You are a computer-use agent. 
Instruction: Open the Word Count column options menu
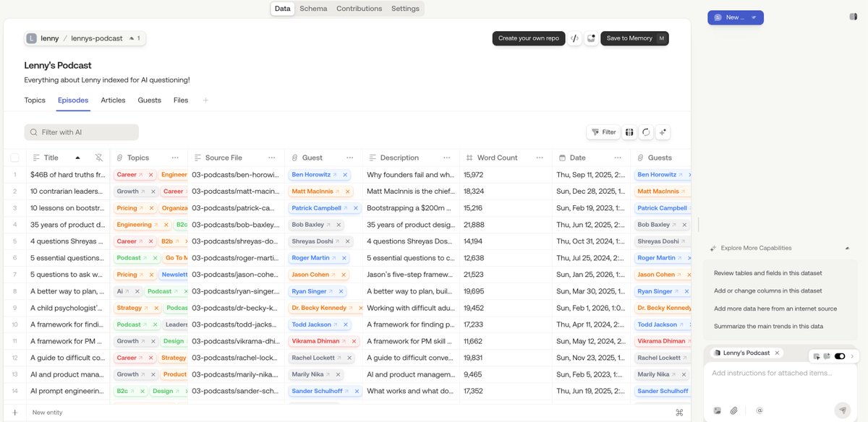click(x=540, y=158)
